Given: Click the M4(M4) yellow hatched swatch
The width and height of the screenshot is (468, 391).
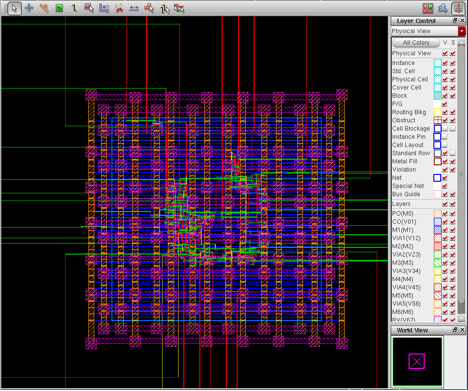Looking at the screenshot, I should (437, 279).
